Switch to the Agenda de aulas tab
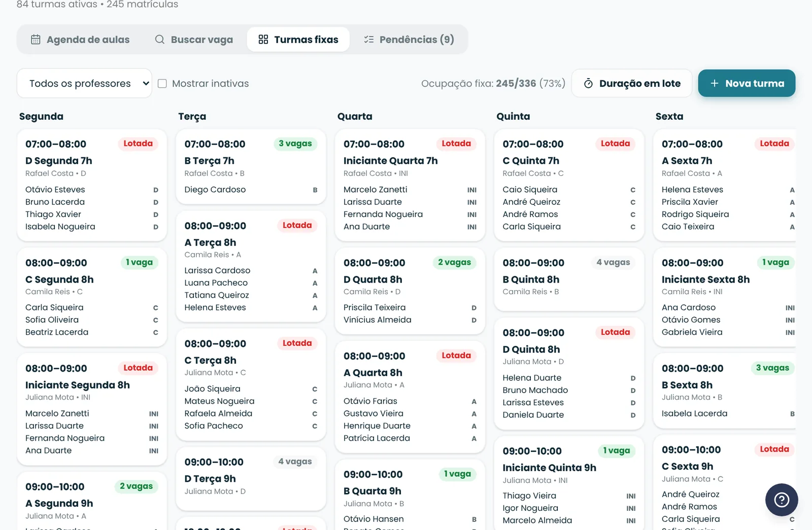 coord(80,40)
